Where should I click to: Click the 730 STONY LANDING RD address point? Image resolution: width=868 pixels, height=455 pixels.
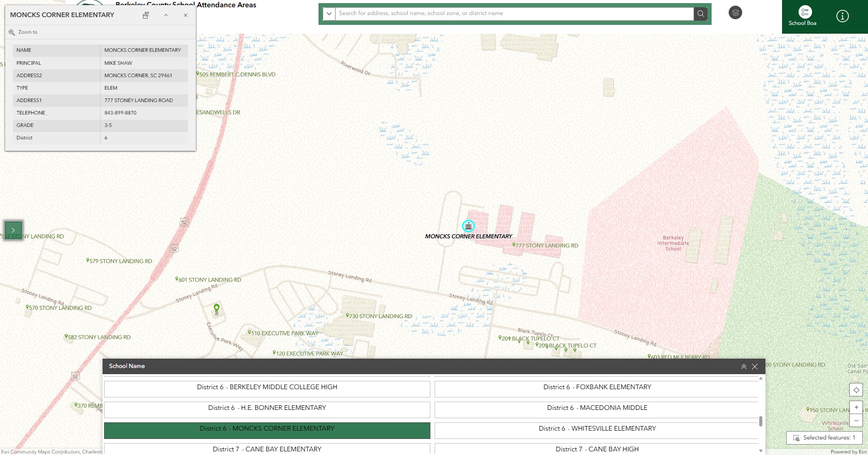tap(348, 315)
